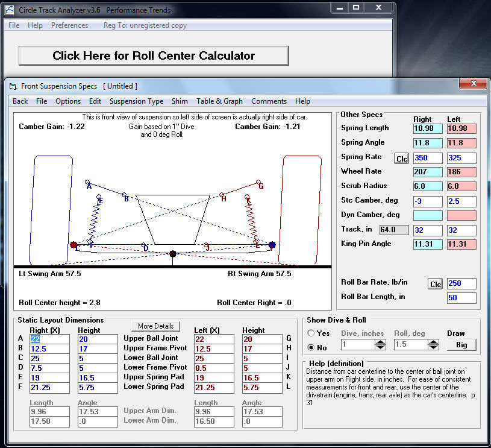The image size is (491, 448).
Task: Click Left X field for row J (8.5)
Action: (214, 368)
